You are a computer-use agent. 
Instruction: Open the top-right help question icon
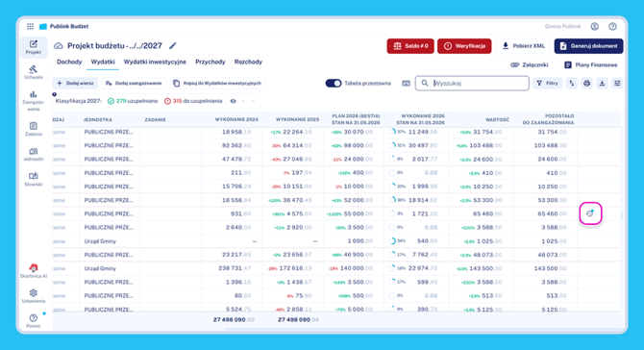pos(612,26)
